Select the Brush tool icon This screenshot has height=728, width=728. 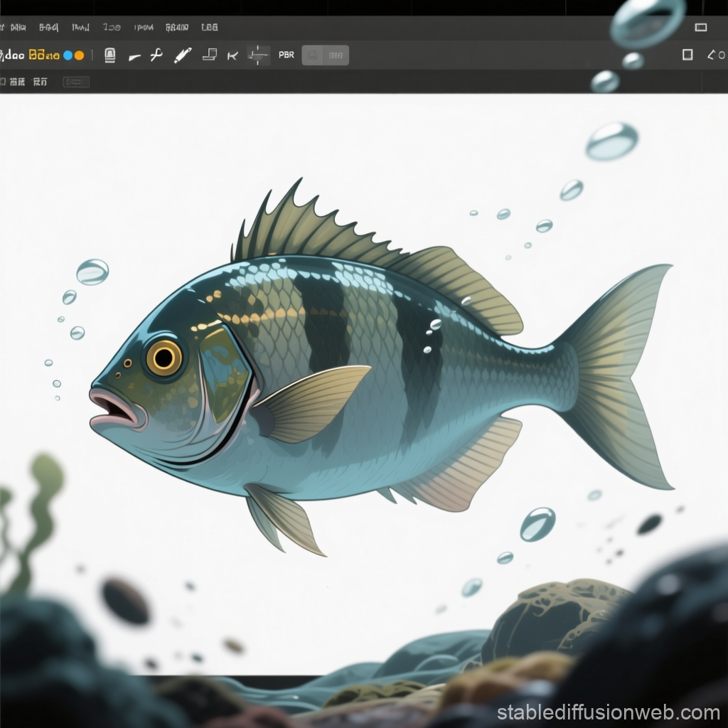183,55
